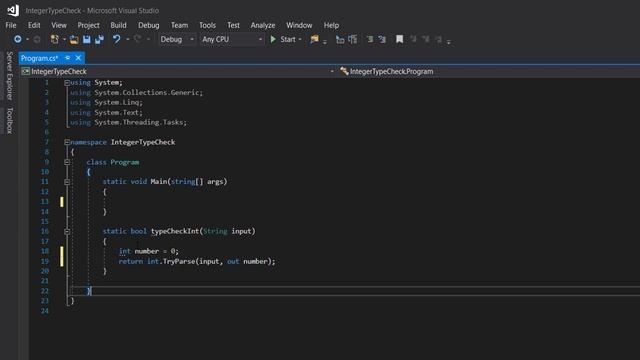The width and height of the screenshot is (640, 360).
Task: Open the Tools menu
Action: tap(207, 25)
